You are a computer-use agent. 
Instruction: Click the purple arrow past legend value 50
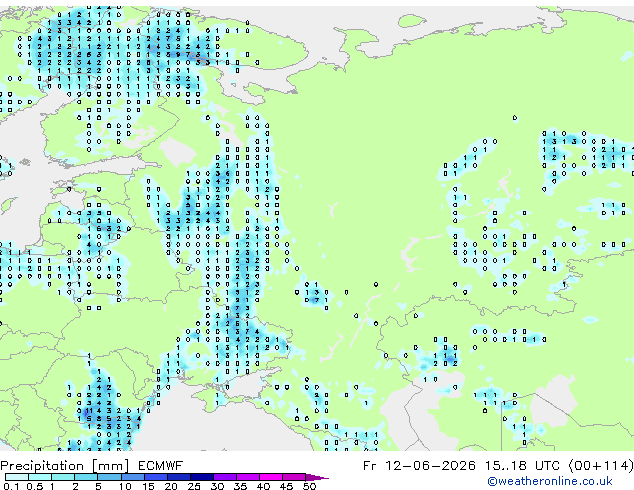(317, 477)
